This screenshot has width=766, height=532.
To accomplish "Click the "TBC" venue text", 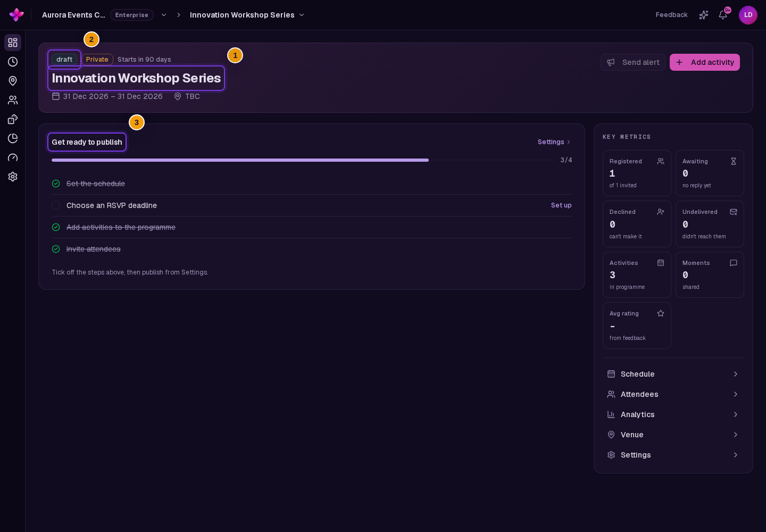I will (x=193, y=96).
